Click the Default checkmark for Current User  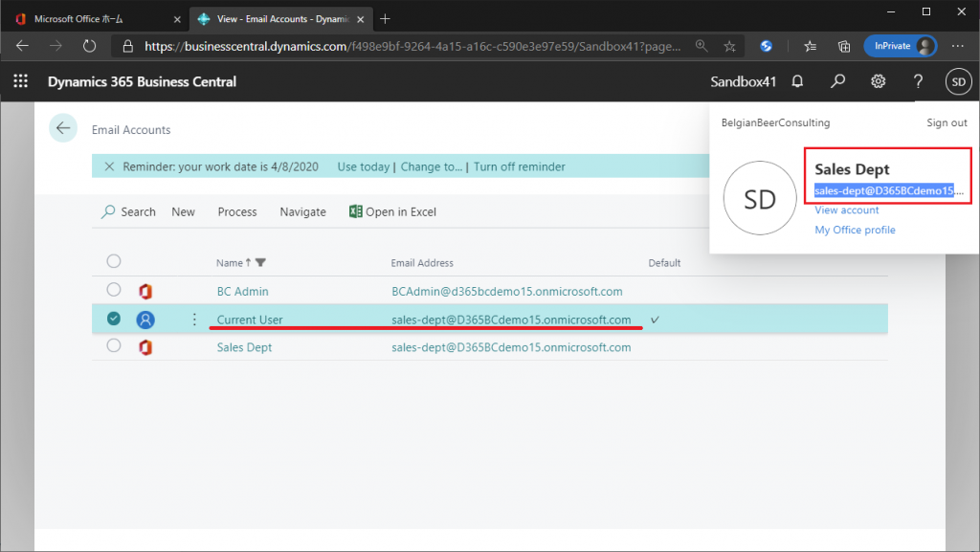655,320
